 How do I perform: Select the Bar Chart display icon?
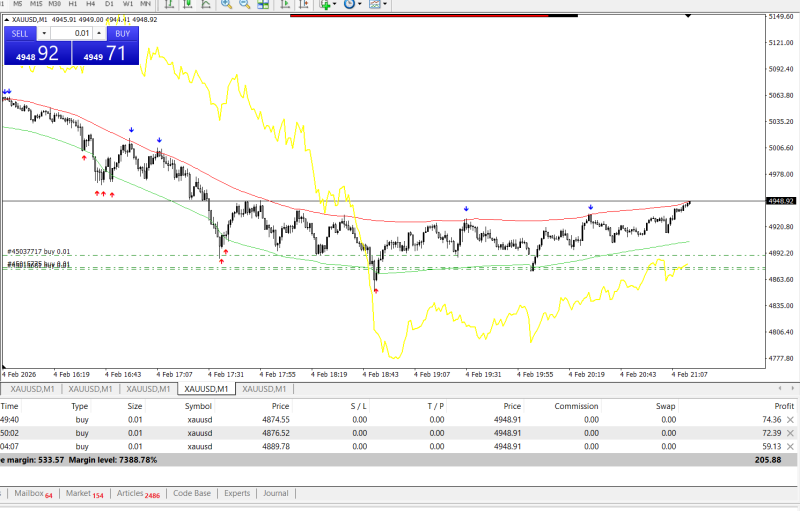tap(169, 4)
